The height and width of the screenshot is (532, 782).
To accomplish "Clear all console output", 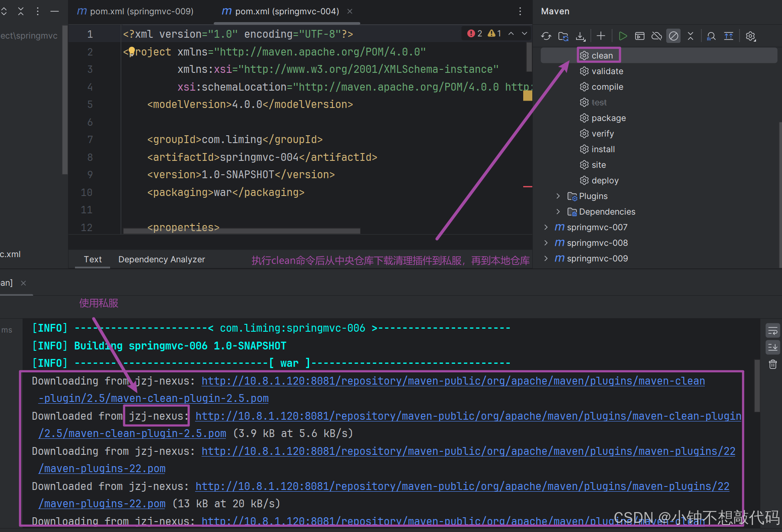I will [773, 364].
